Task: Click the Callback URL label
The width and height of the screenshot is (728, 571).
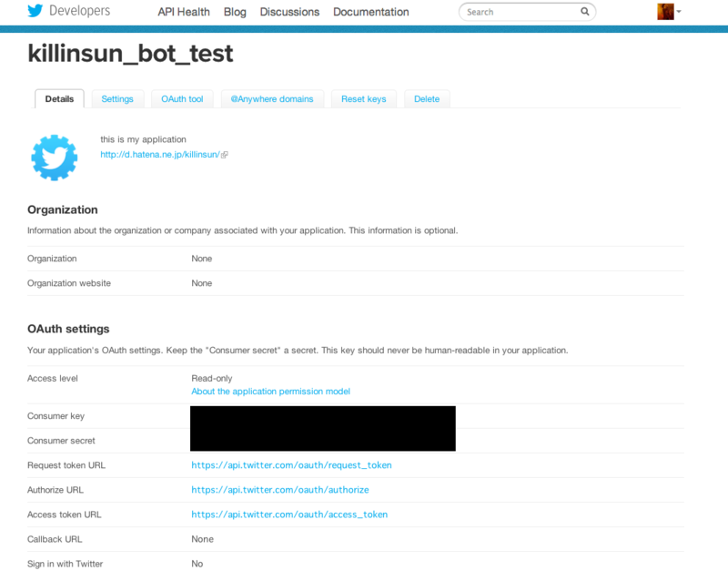Action: click(55, 539)
